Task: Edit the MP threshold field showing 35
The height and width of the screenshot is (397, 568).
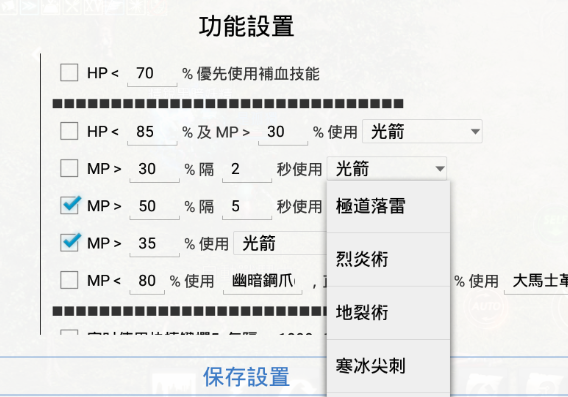Action: click(x=155, y=244)
